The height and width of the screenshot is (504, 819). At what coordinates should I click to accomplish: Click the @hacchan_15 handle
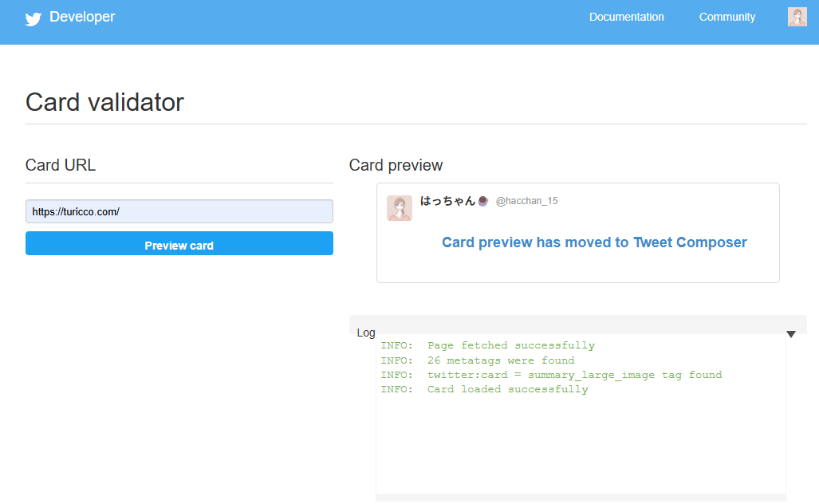(x=526, y=201)
